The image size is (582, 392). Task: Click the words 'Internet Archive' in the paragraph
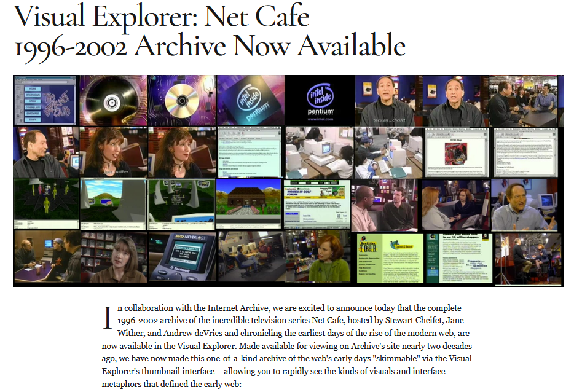click(x=238, y=308)
